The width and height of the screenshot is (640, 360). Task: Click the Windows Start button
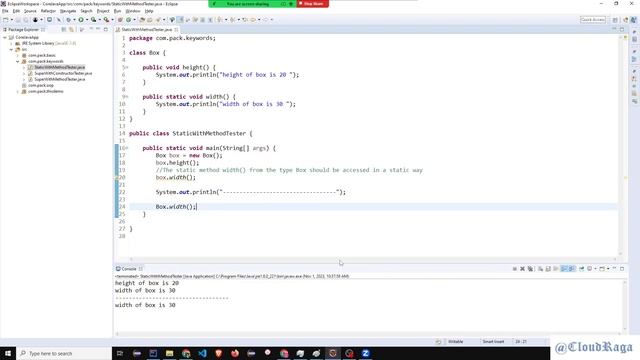[8, 353]
